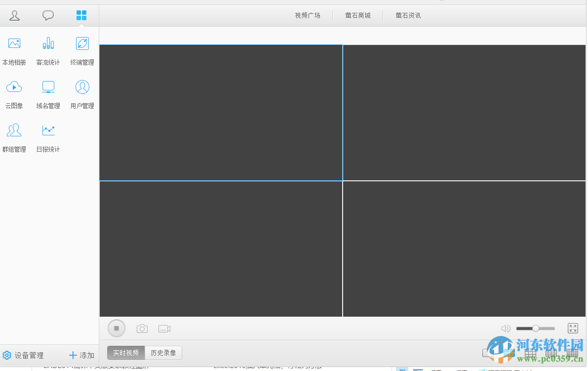Select the top-left video pane
Image resolution: width=588 pixels, height=371 pixels.
tap(221, 113)
